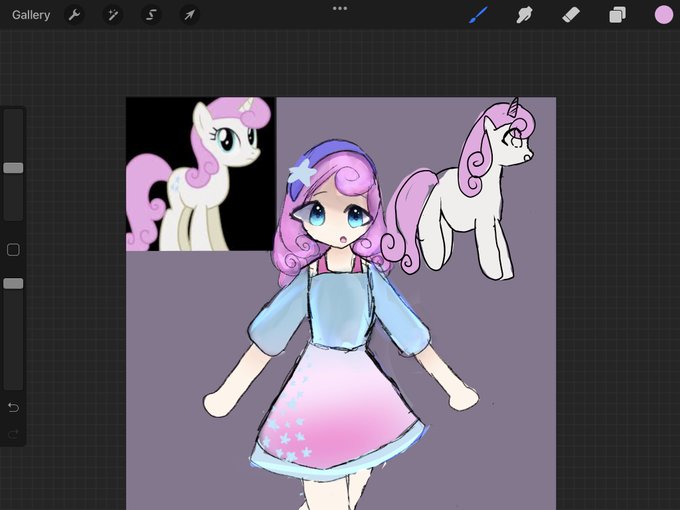The height and width of the screenshot is (510, 680).
Task: Click the brush opacity slider handle
Action: [13, 284]
